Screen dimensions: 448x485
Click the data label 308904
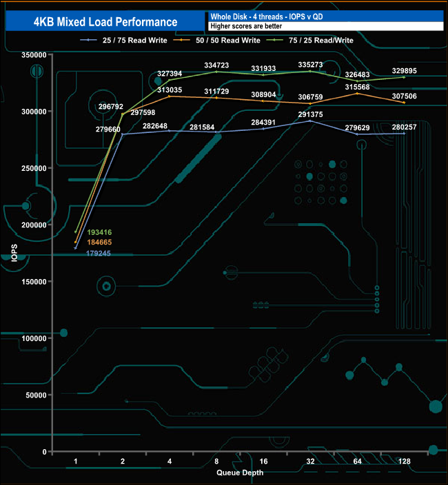(x=263, y=94)
